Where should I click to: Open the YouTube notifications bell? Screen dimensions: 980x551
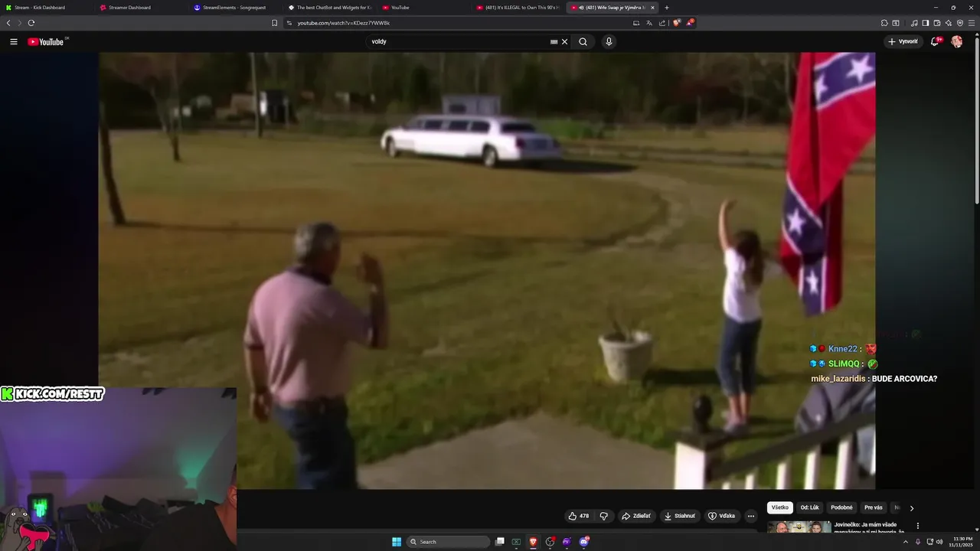click(x=935, y=42)
